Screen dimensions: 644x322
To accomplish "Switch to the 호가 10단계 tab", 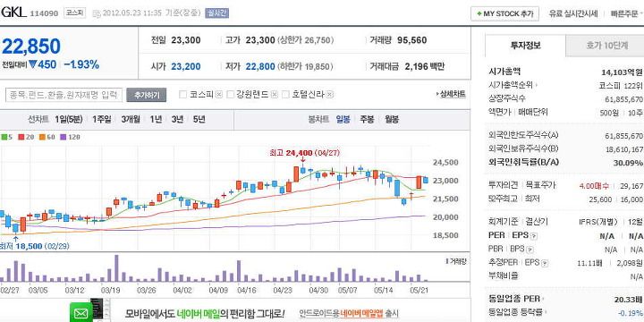I will [x=606, y=46].
